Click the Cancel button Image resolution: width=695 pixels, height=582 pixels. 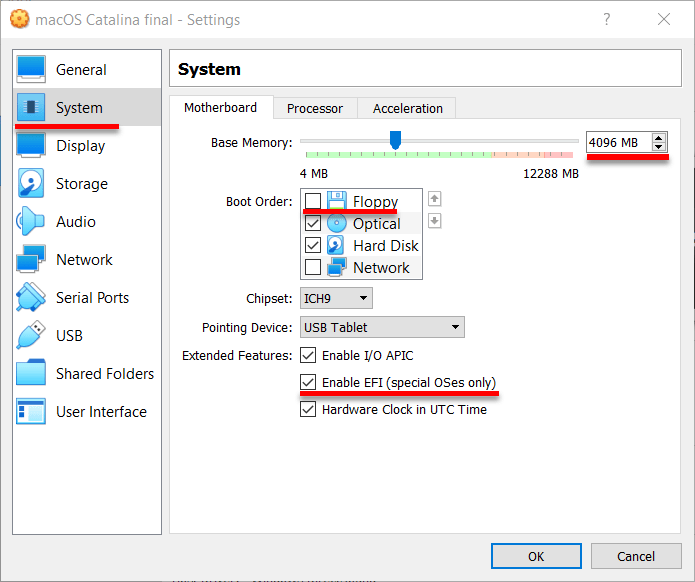click(x=636, y=556)
